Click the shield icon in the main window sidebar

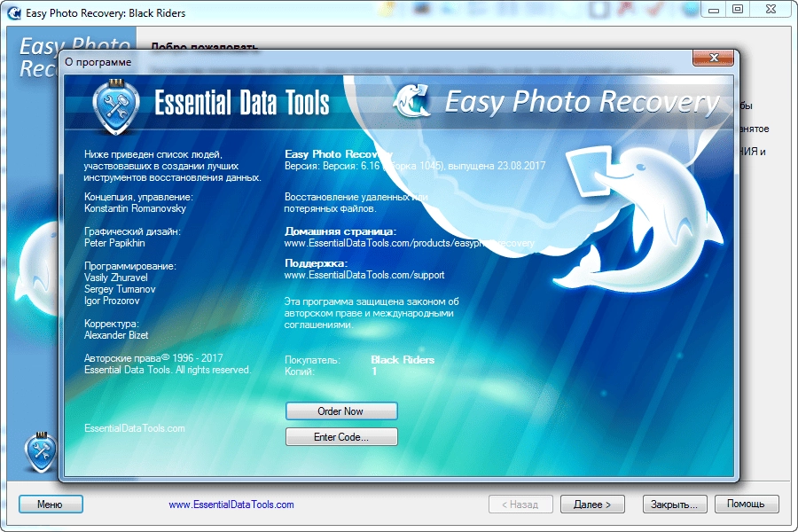point(41,452)
